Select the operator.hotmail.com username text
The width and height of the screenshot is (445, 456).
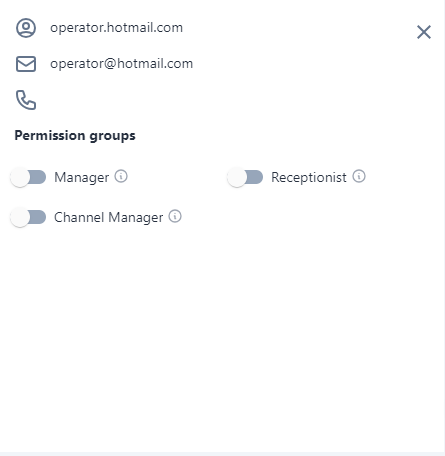click(116, 28)
